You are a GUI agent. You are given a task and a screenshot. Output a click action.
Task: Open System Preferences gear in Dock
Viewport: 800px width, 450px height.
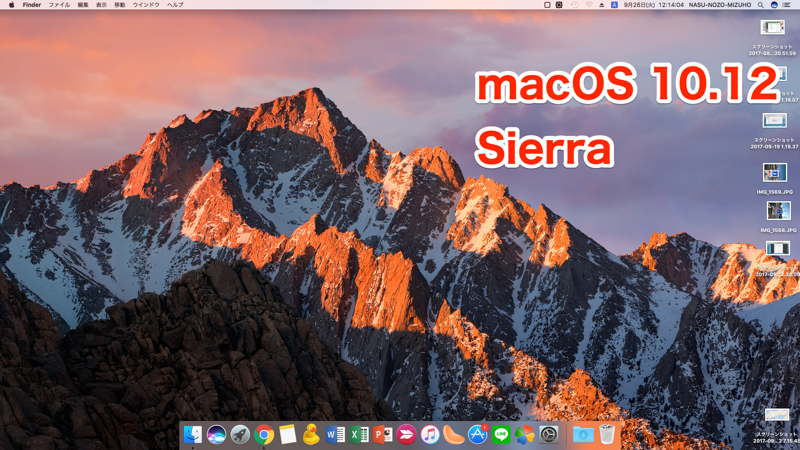point(548,435)
